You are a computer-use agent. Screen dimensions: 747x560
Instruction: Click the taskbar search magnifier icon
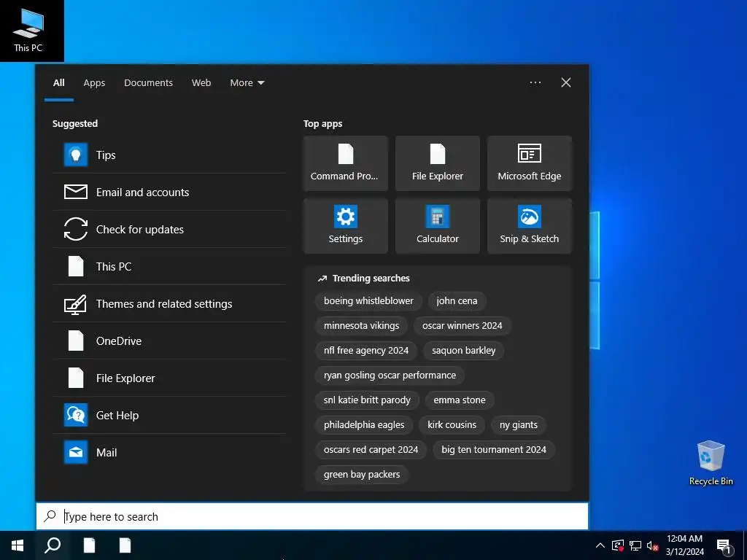53,545
